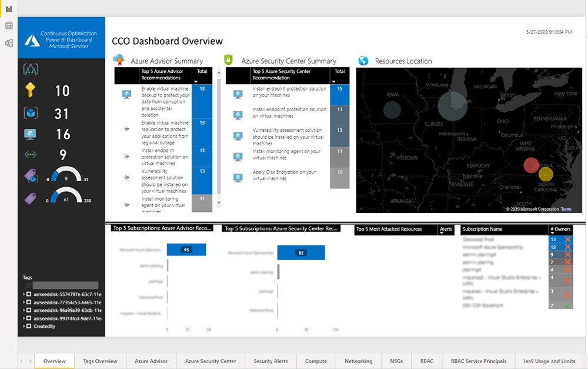Viewport: 588px width, 369px height.
Task: Click the Resources Location globe icon
Action: coord(363,61)
